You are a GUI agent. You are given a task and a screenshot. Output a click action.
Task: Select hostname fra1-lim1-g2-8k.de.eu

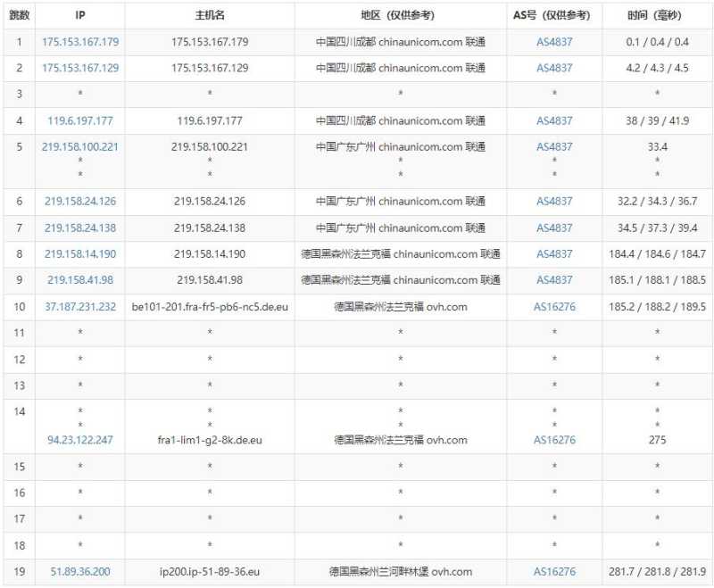(x=210, y=440)
